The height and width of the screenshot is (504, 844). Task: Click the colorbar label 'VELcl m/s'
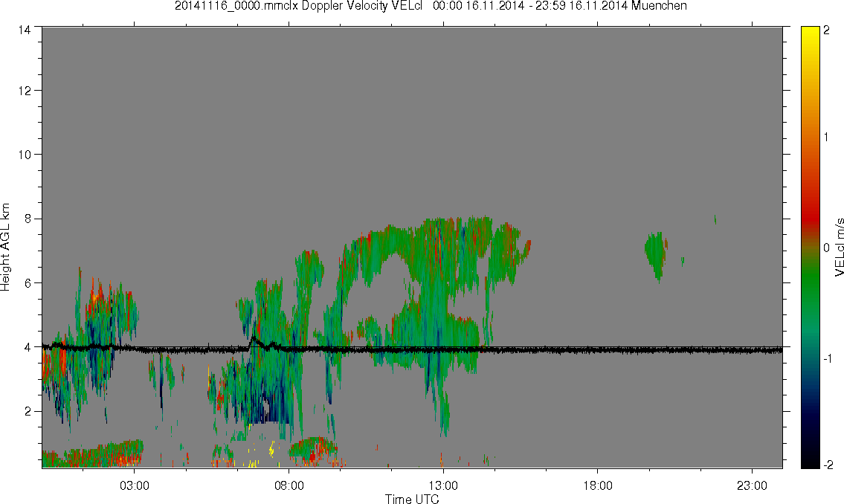[839, 248]
